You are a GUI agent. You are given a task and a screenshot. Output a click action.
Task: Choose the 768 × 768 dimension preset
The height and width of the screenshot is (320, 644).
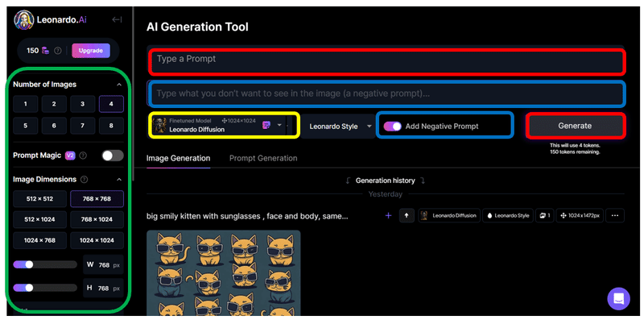click(97, 198)
